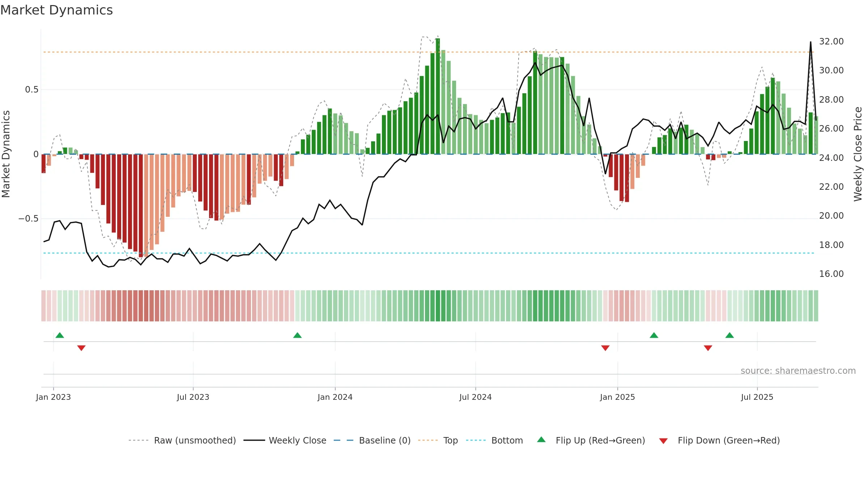Click the Jan 2024 x-axis label
Image resolution: width=868 pixels, height=488 pixels.
[x=335, y=397]
